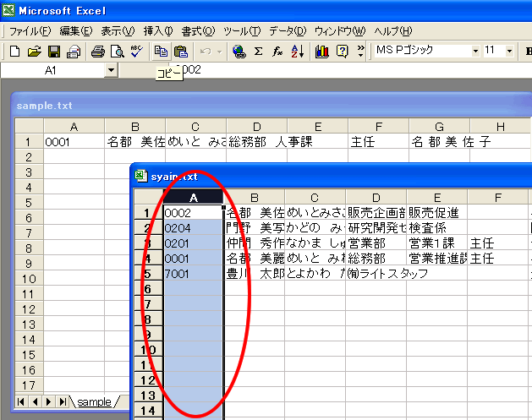Click the Undo arrow icon

(206, 52)
